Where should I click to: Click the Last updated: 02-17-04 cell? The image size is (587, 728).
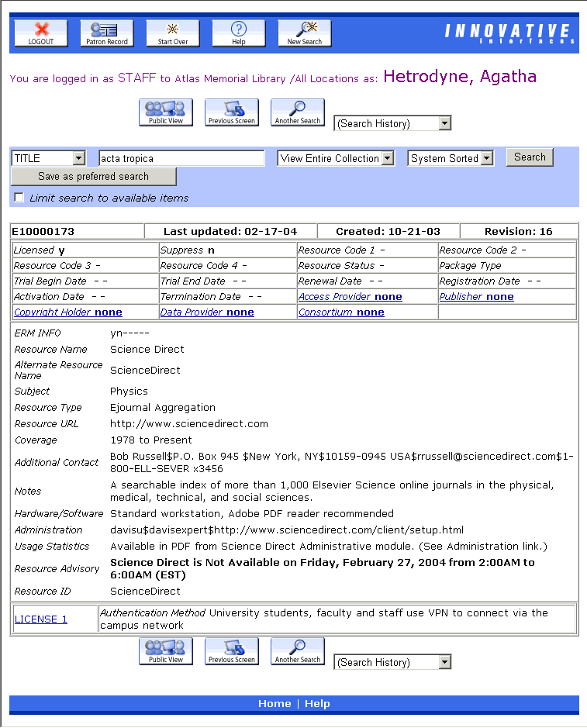coord(230,231)
